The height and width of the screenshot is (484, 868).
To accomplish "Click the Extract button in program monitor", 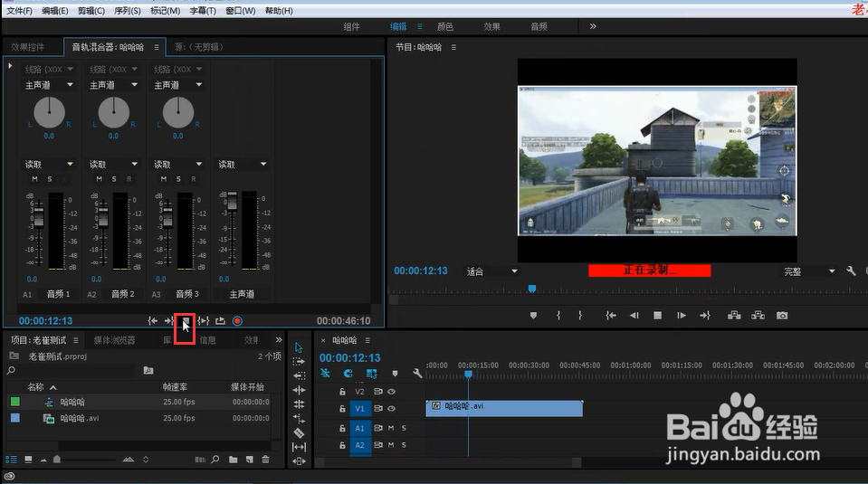I will 758,316.
